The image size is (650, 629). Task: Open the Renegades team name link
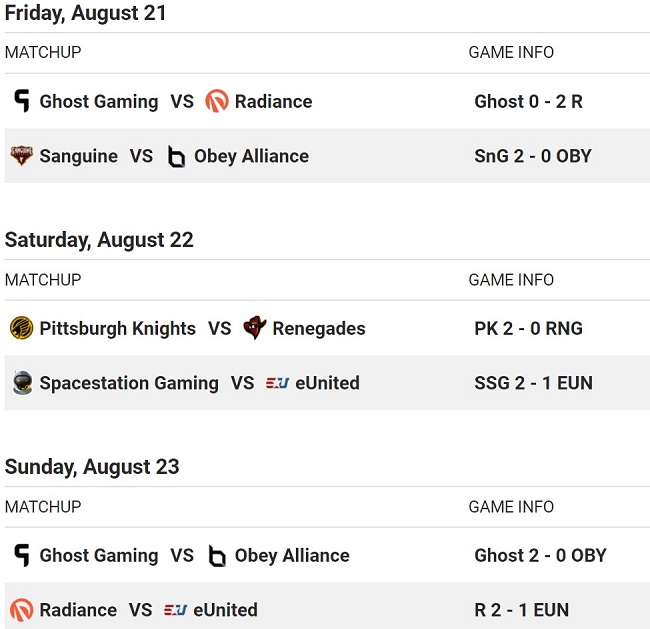coord(319,328)
